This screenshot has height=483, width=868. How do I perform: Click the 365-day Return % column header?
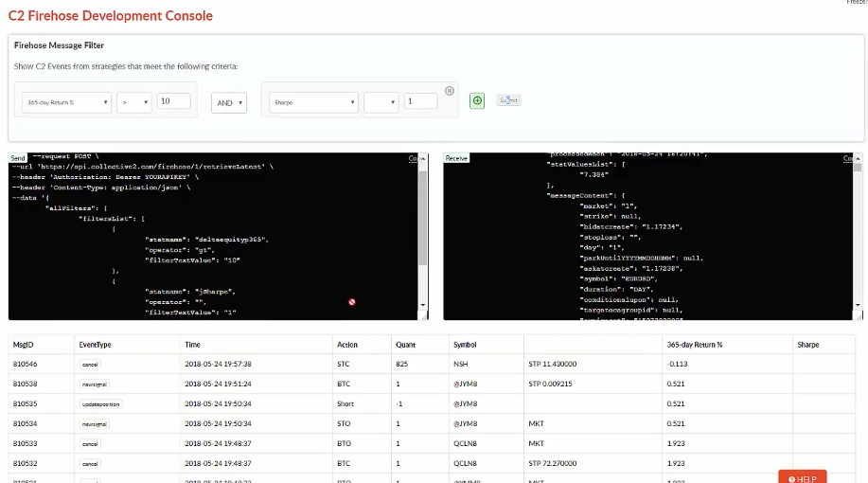coord(695,345)
